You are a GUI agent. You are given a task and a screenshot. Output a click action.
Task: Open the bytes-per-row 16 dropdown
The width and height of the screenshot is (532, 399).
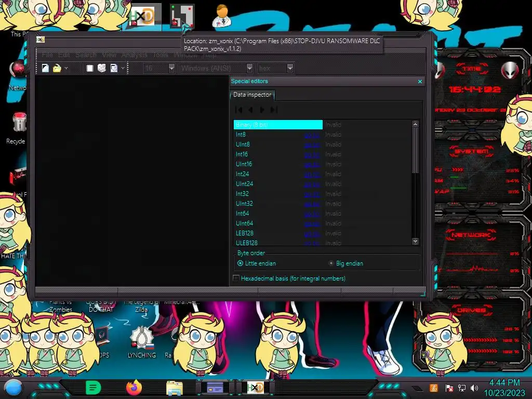coord(171,69)
